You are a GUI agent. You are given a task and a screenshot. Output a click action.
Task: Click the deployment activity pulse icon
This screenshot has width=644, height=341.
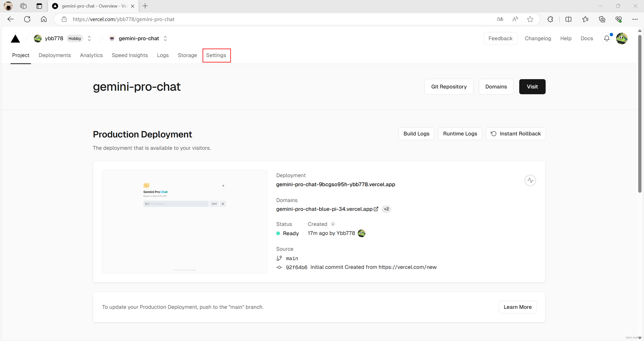click(530, 180)
